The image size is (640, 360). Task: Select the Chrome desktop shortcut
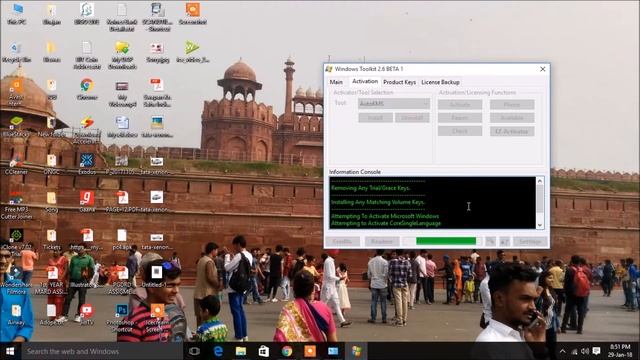(x=87, y=89)
